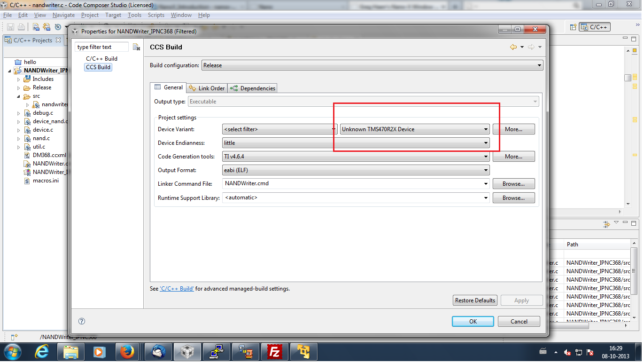The image size is (644, 363).
Task: Minimize the editor area view
Action: [x=624, y=39]
